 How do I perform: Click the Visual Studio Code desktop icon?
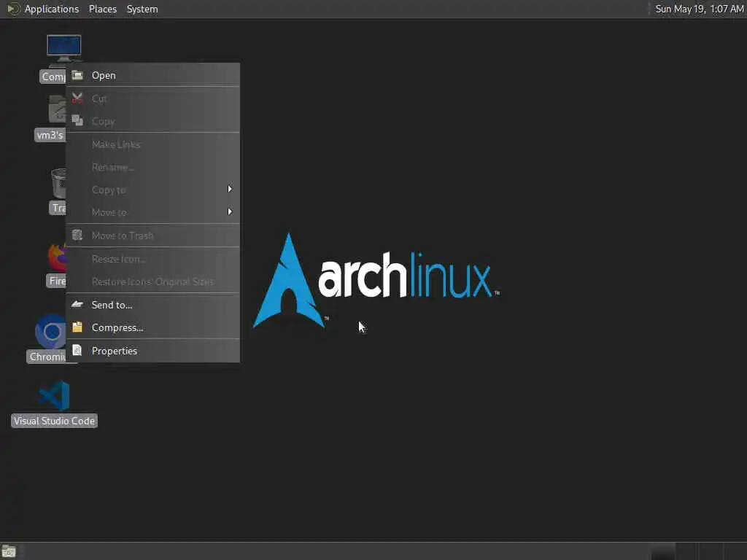(55, 396)
